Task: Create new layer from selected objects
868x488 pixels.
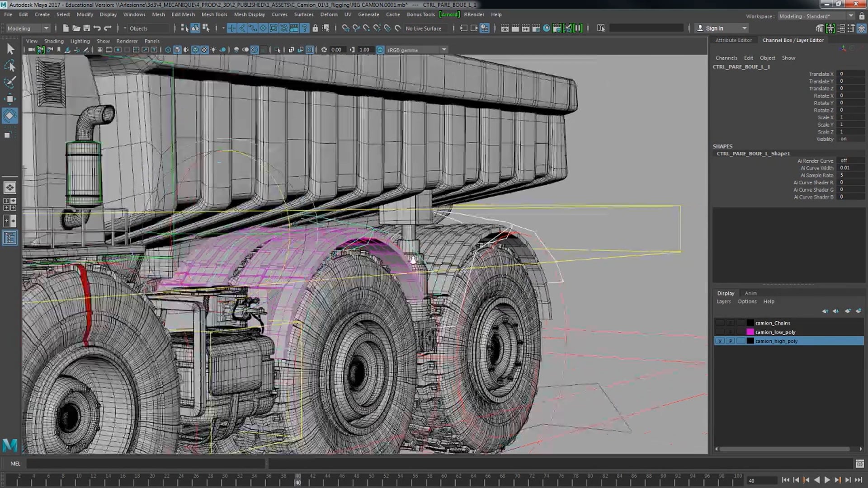Action: [x=858, y=311]
